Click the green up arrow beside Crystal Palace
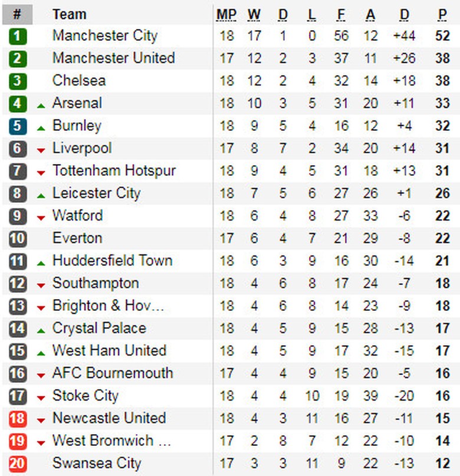The width and height of the screenshot is (460, 476). pos(41,330)
